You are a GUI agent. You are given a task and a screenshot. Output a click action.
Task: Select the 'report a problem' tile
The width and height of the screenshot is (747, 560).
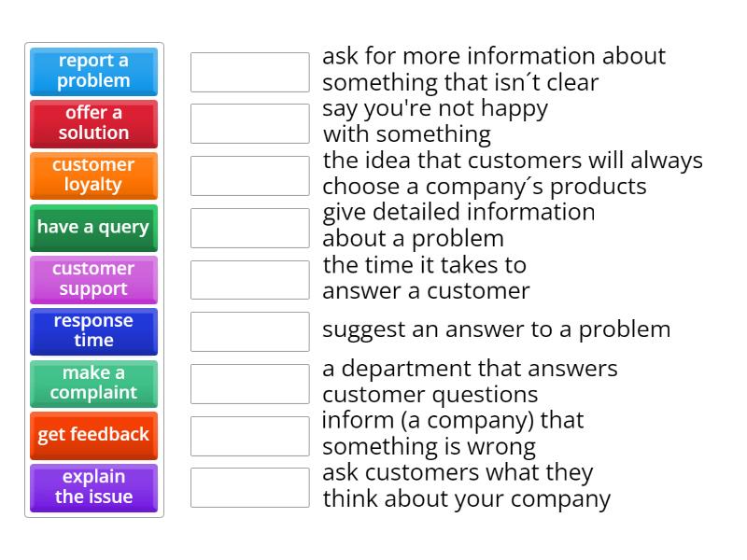tap(93, 71)
